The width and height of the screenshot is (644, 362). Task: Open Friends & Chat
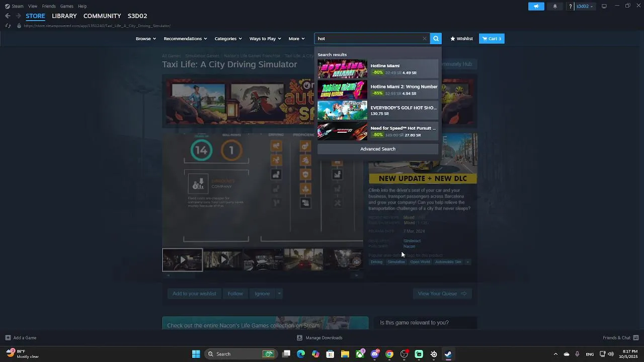pos(621,338)
